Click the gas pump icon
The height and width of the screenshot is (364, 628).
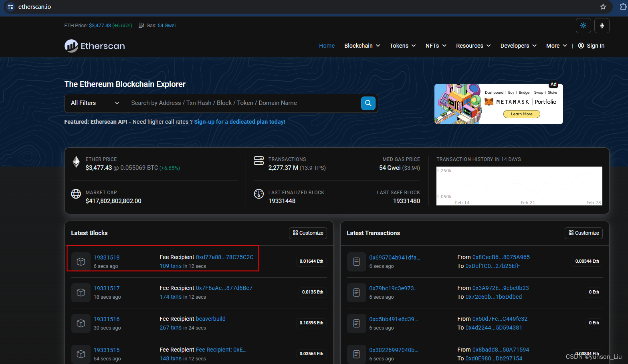[x=141, y=26]
